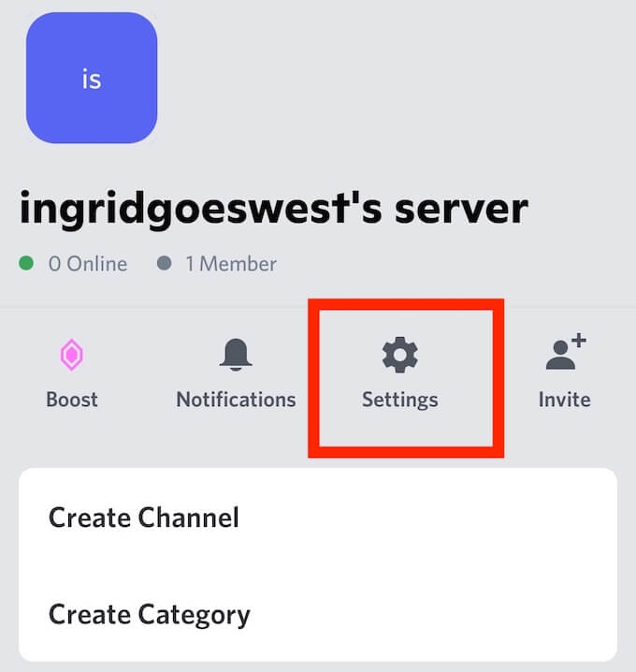Tap the green online status dot

pos(26,263)
